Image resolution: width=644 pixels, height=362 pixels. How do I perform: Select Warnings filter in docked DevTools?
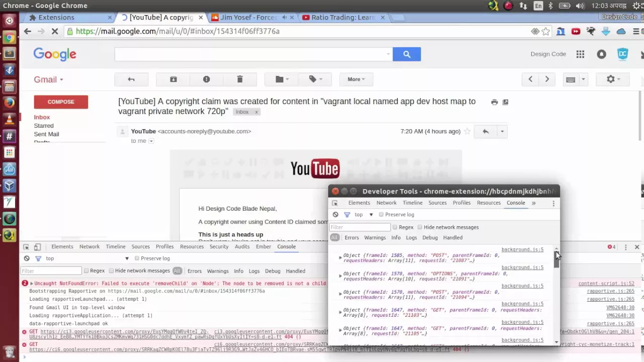pos(218,271)
